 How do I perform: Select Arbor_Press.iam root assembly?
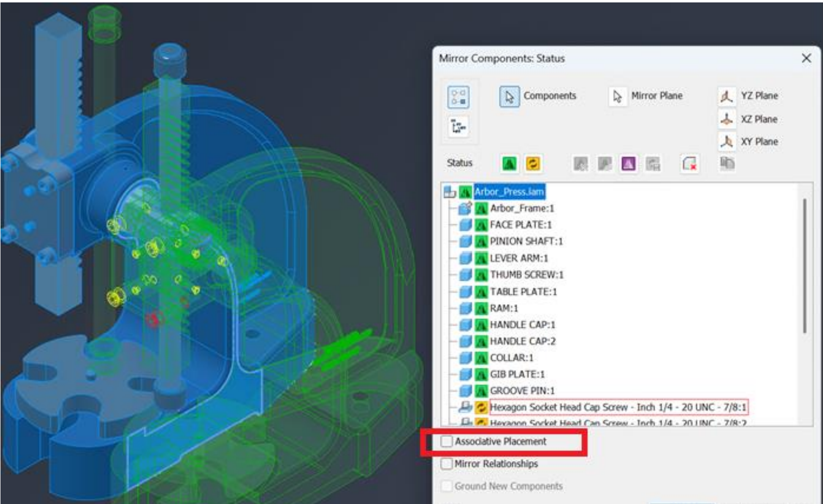[x=509, y=192]
